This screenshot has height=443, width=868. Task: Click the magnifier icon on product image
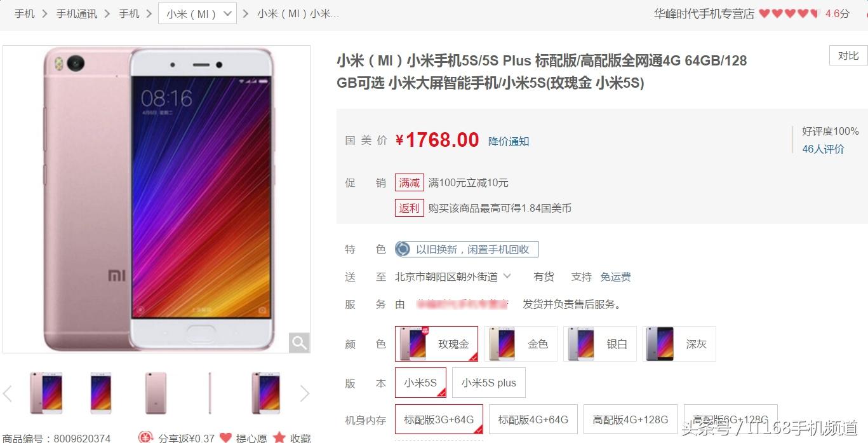299,343
